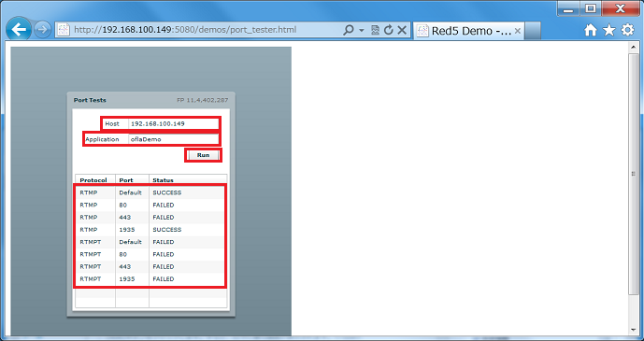Click the Application field containing oflaDemo

pos(173,139)
